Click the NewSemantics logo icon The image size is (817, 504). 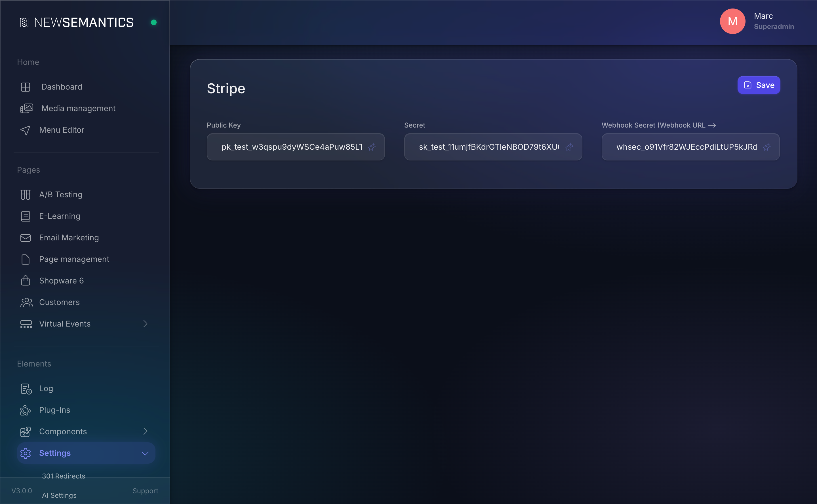pos(24,22)
